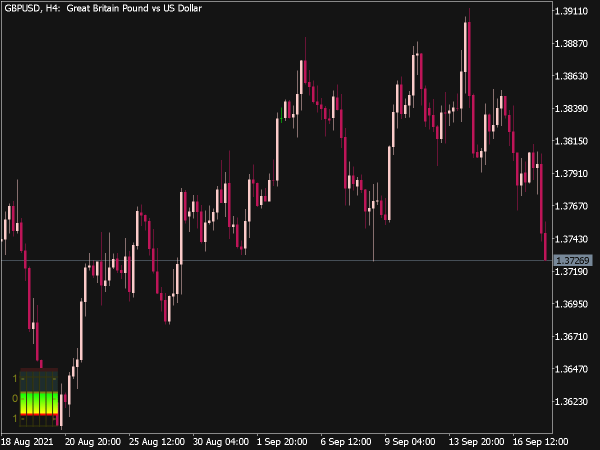600x450 pixels.
Task: Click the current price label 1.37269
Action: coord(573,261)
